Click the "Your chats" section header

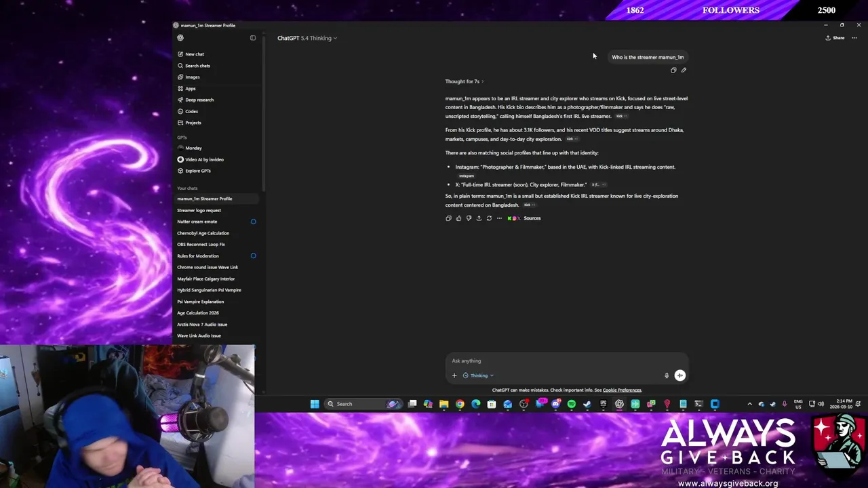click(x=187, y=188)
